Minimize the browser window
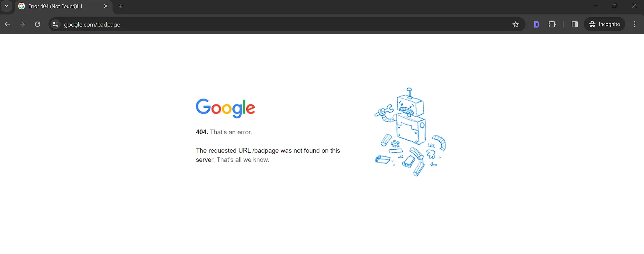This screenshot has height=254, width=644. 596,6
